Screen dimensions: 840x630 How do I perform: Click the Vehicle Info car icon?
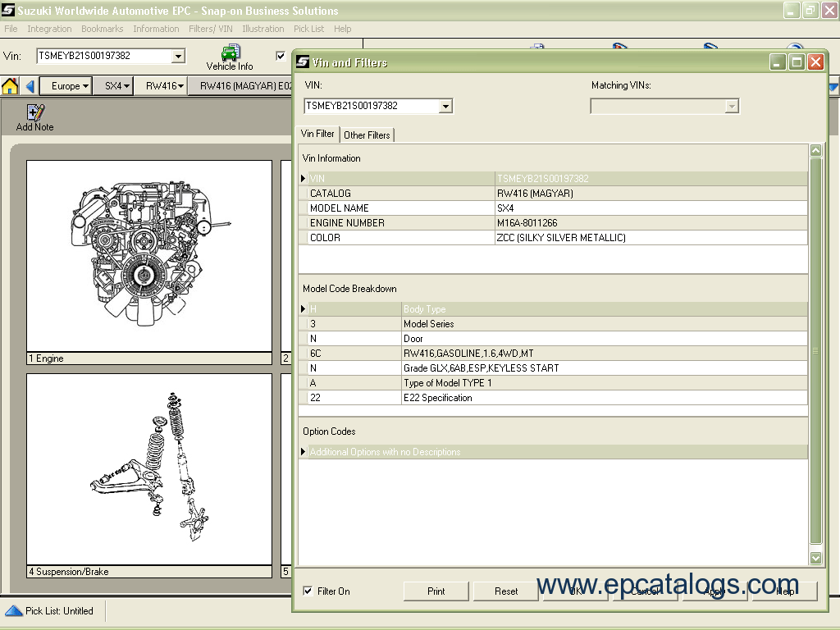[230, 52]
